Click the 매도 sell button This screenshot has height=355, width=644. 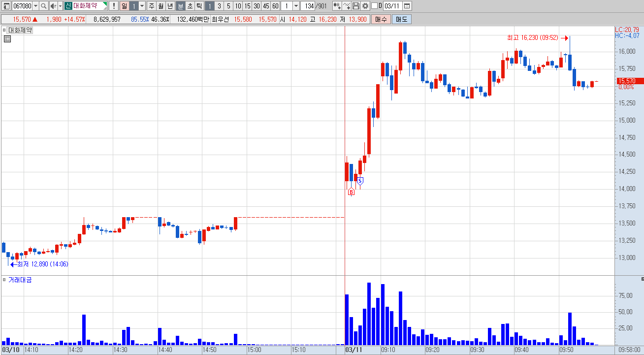click(x=401, y=19)
